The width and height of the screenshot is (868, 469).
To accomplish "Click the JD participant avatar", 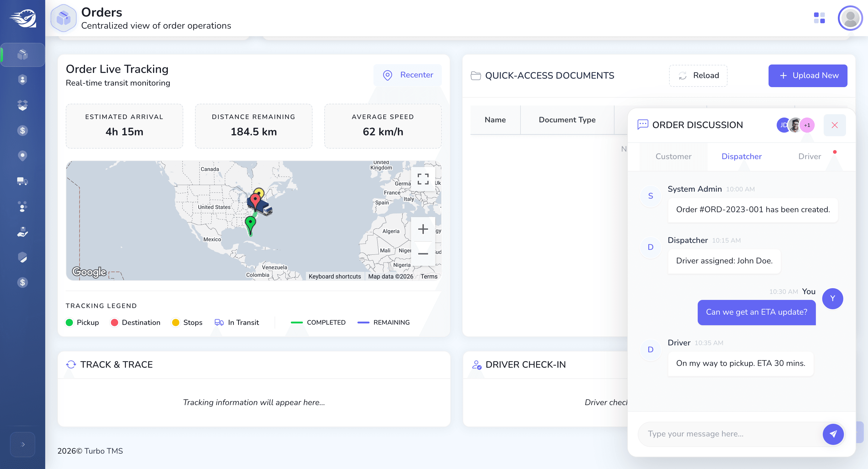I will 783,125.
